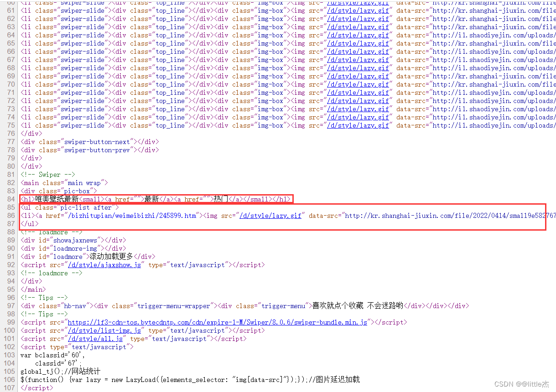Open the swiper-bundle.min.js CDN link
The image size is (556, 392).
(218, 322)
